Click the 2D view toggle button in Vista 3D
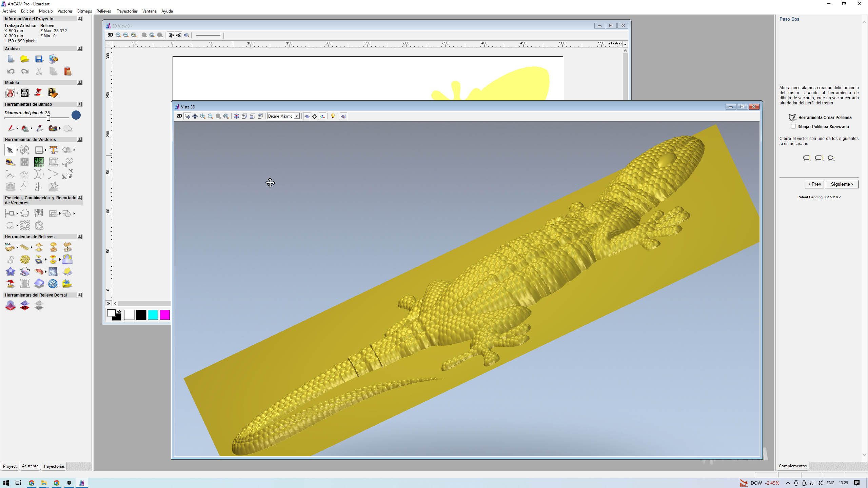Image resolution: width=868 pixels, height=488 pixels. pos(179,116)
